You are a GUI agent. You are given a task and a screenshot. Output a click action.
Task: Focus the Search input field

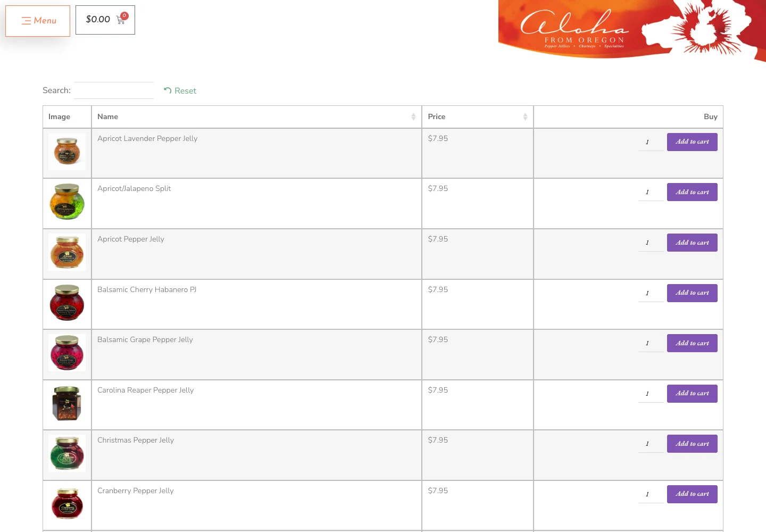pos(114,90)
